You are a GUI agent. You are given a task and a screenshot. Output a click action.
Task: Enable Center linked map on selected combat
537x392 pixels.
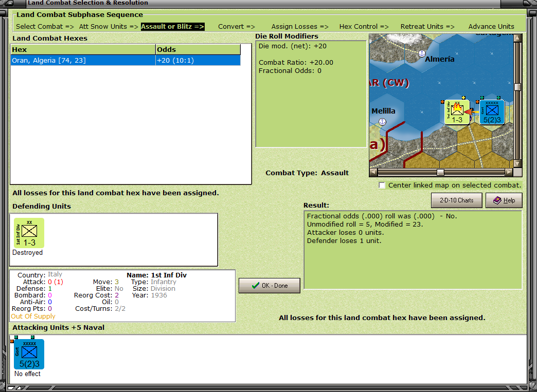(x=382, y=185)
